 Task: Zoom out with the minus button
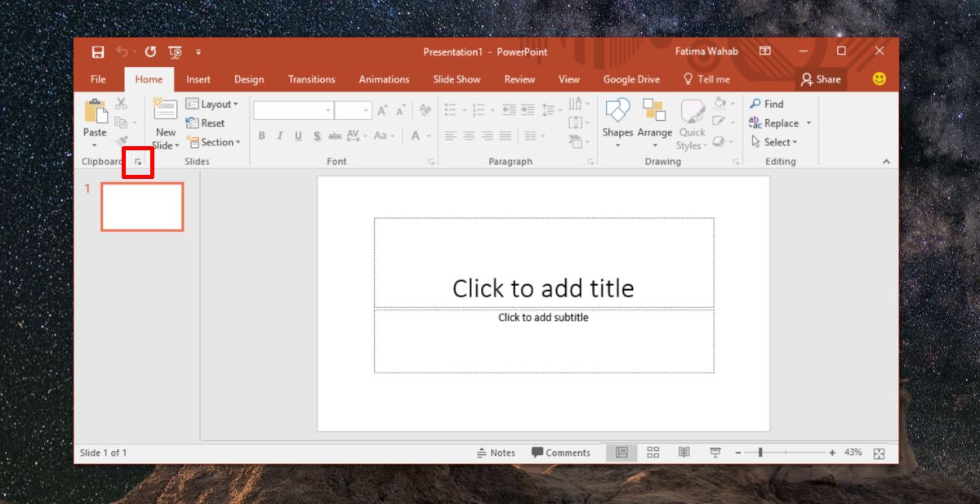(738, 453)
